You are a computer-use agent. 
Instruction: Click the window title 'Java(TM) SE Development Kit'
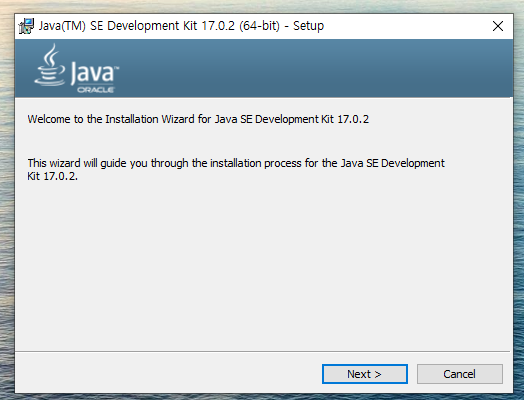181,26
